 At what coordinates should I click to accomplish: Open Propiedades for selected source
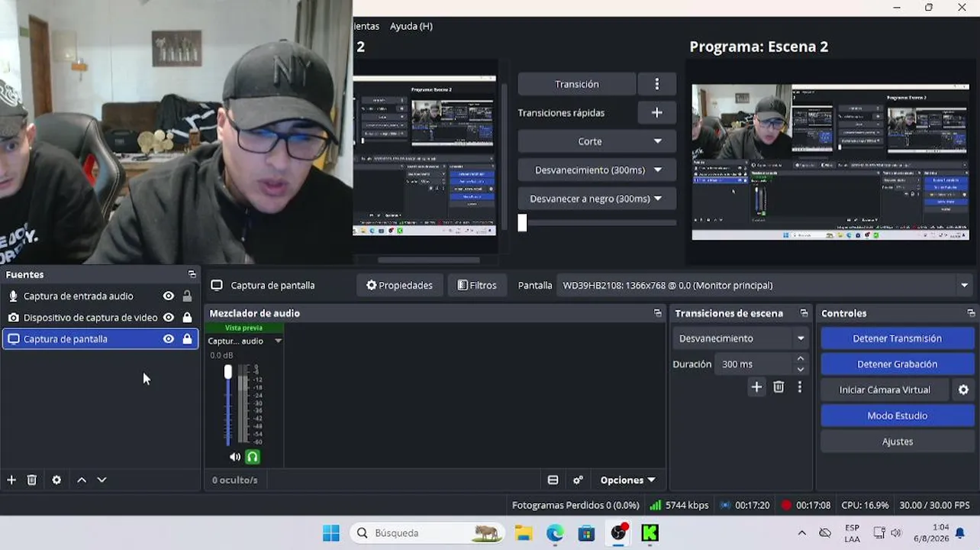[x=399, y=285]
